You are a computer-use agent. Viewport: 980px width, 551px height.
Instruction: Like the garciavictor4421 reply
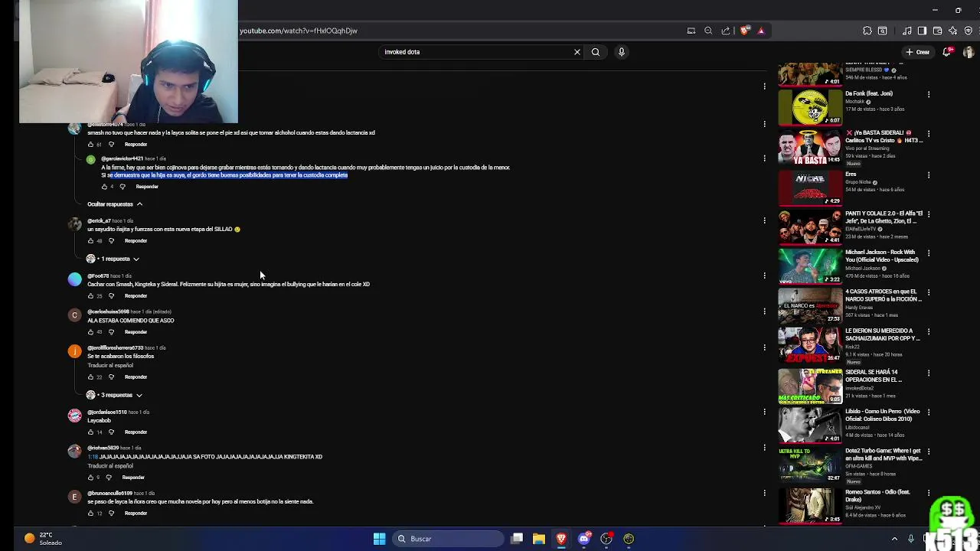pyautogui.click(x=104, y=187)
